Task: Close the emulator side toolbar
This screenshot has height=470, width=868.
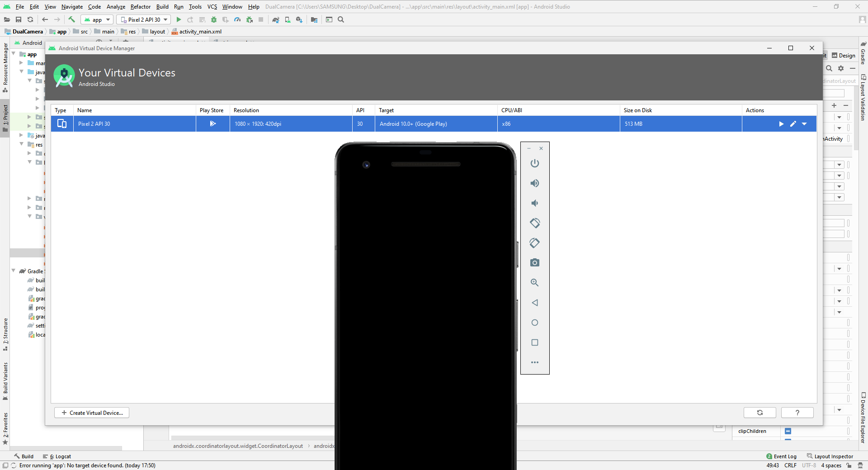Action: (x=541, y=148)
